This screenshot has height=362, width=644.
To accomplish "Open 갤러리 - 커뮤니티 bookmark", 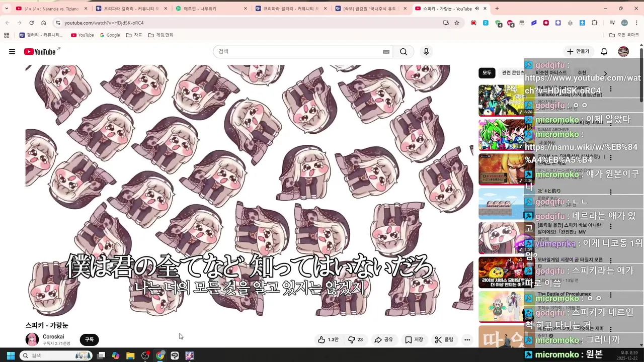I will click(41, 35).
